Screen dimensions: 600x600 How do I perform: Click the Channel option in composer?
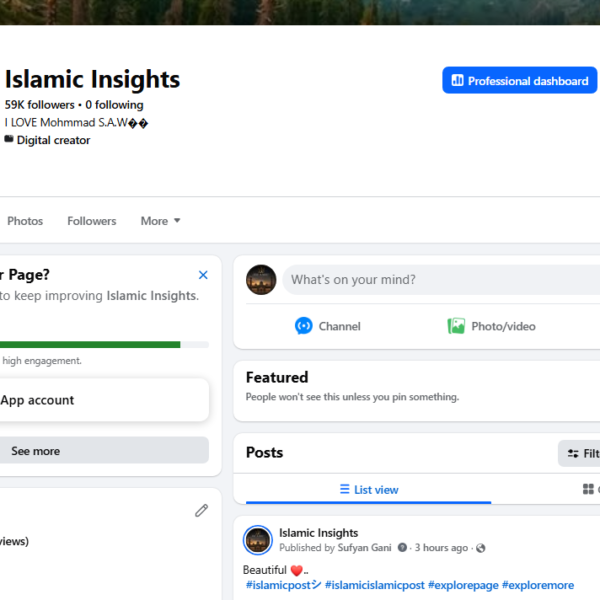point(328,326)
